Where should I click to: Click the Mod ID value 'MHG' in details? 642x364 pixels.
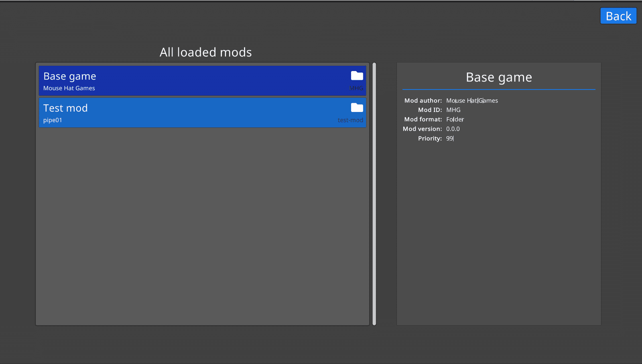coord(453,110)
